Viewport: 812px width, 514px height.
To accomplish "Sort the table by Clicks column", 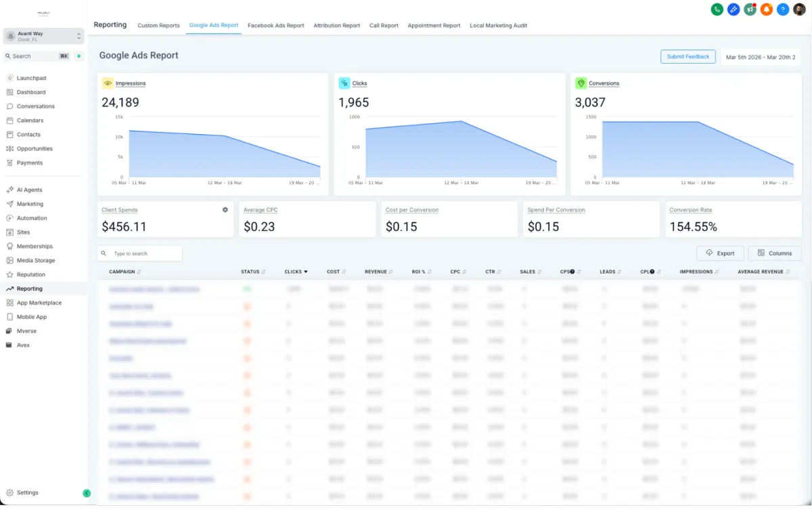I will coord(296,272).
